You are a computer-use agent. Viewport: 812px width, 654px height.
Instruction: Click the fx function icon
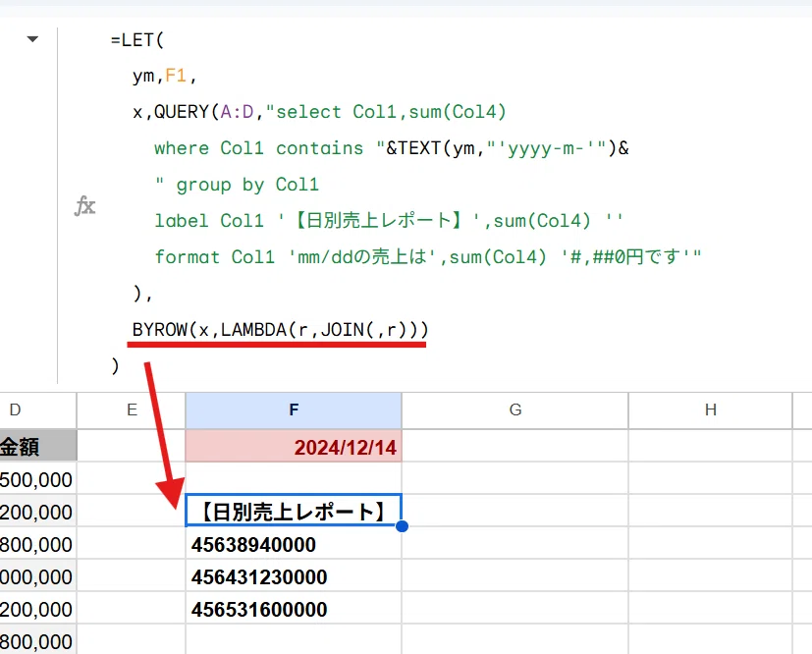click(84, 205)
